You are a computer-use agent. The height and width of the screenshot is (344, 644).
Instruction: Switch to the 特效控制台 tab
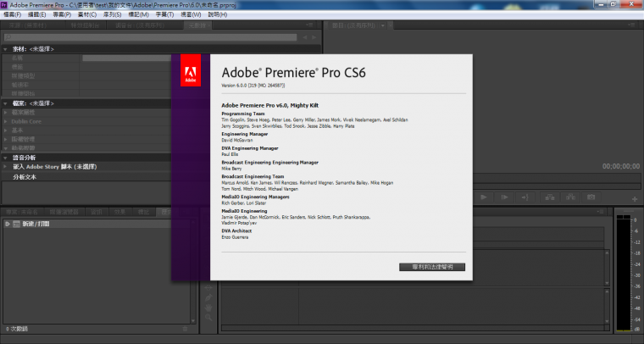click(85, 25)
